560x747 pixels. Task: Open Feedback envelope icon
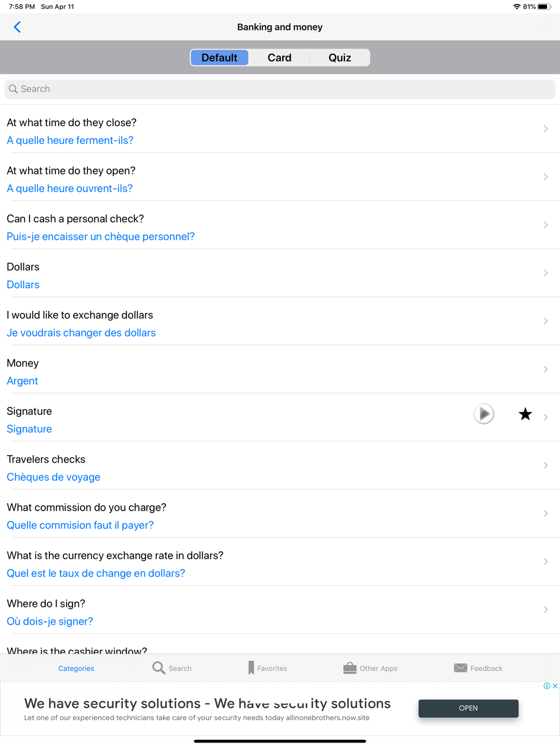click(x=460, y=667)
